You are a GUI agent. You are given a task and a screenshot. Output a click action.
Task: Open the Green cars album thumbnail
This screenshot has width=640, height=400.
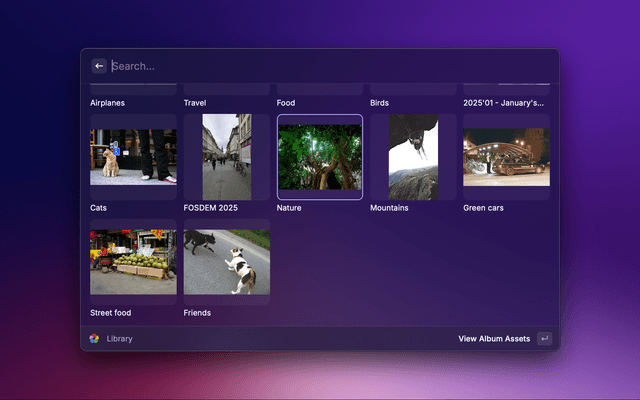pyautogui.click(x=506, y=157)
